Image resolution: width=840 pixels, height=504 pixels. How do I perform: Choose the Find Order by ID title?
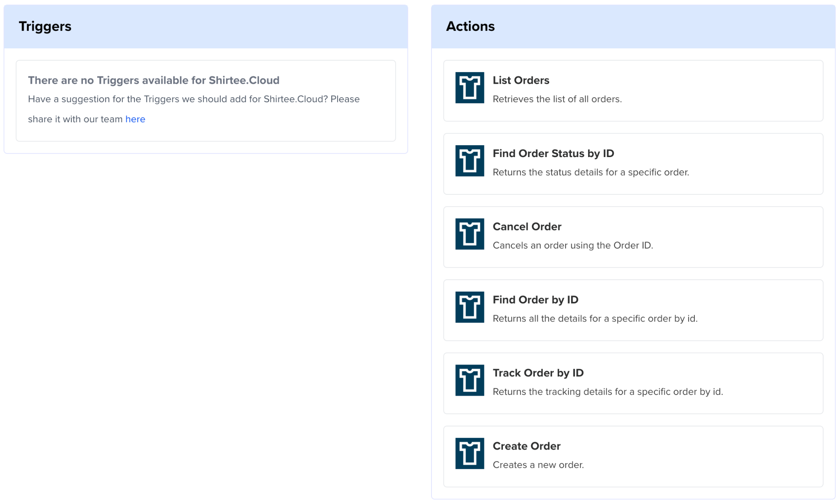(535, 300)
